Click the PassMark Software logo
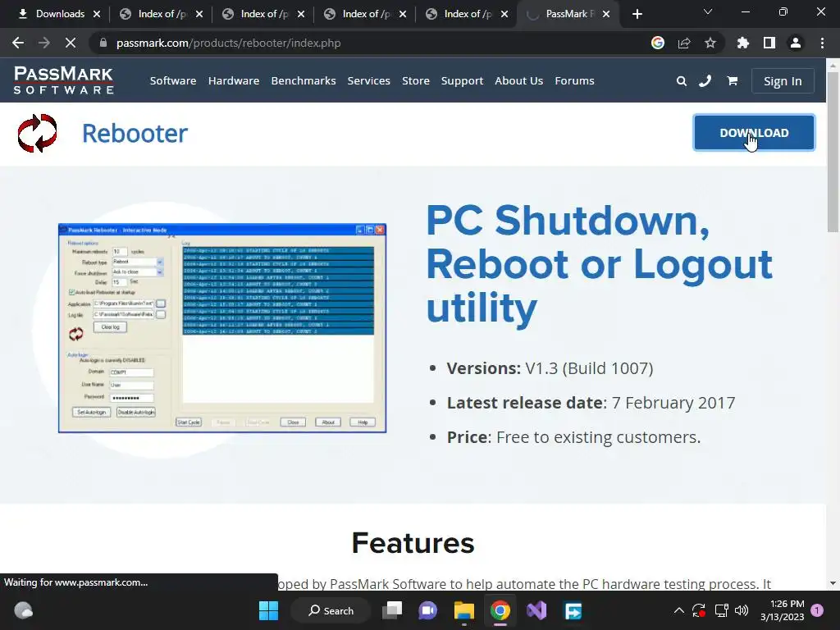Viewport: 840px width, 630px height. (x=63, y=80)
